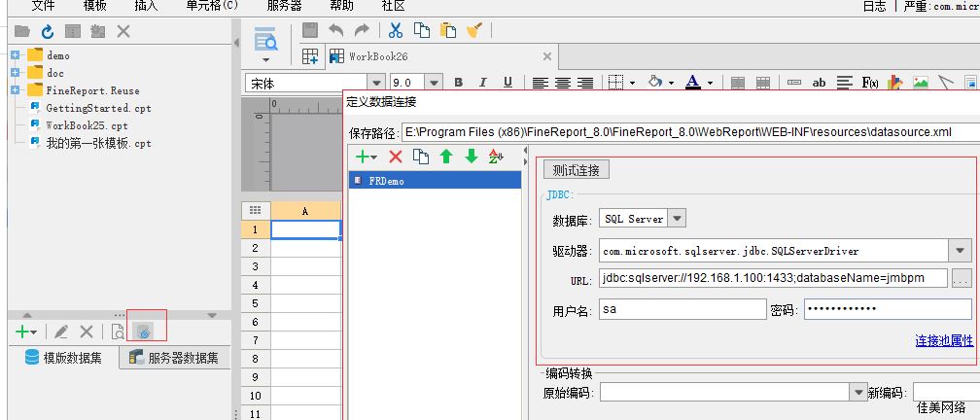Viewport: 980px width, 420px height.
Task: Delete the connection with red X icon
Action: click(x=395, y=157)
